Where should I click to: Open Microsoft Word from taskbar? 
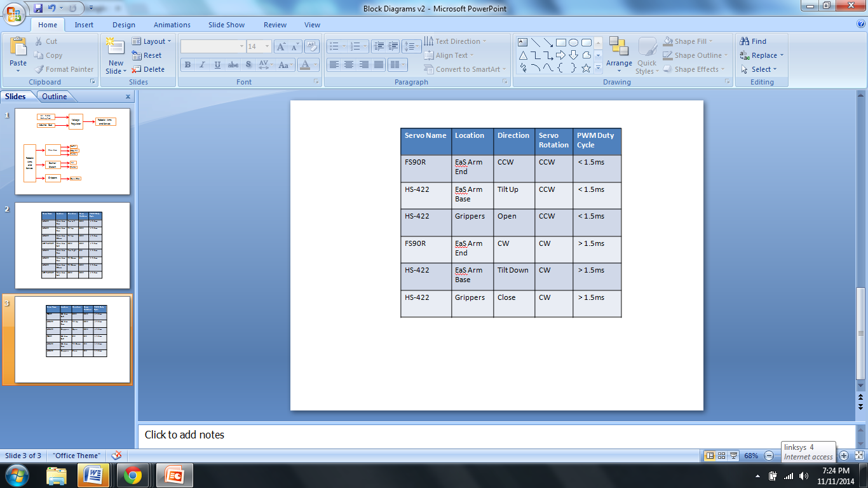pos(93,475)
